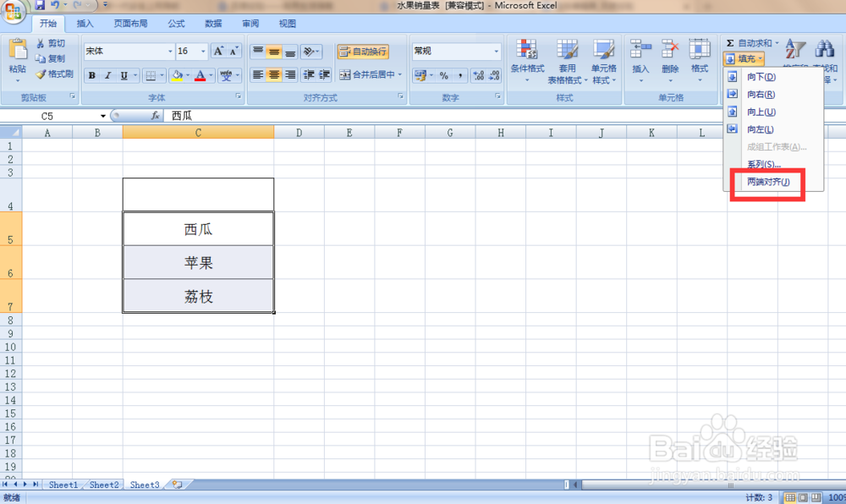Image resolution: width=846 pixels, height=504 pixels.
Task: Toggle Italic formatting
Action: point(107,75)
